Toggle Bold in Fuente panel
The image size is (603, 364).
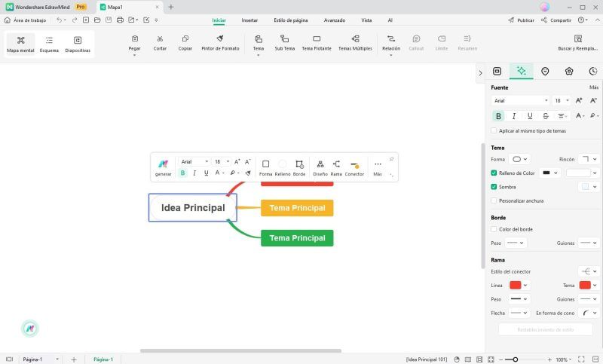[x=498, y=116]
